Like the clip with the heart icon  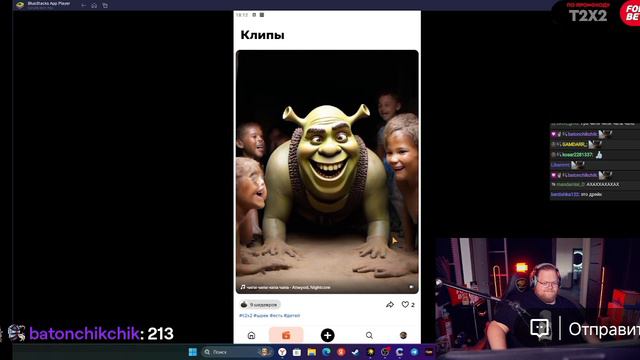coord(405,304)
